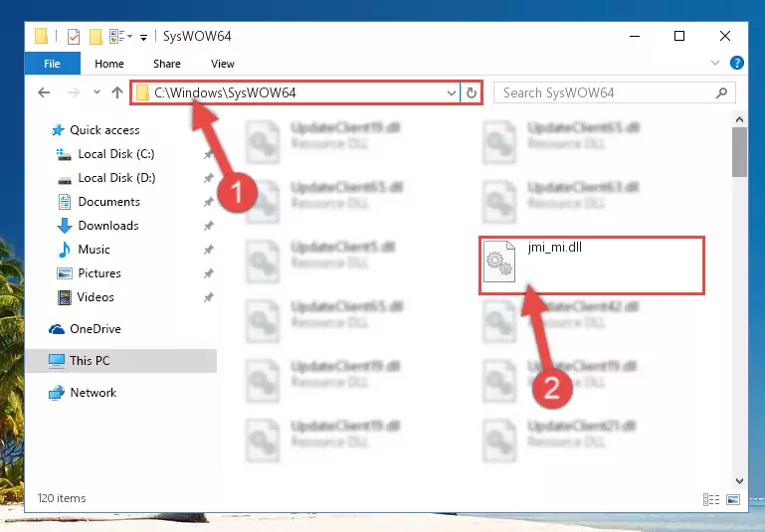
Task: Click the pin icon next to Local Disk (D:)
Action: [208, 178]
